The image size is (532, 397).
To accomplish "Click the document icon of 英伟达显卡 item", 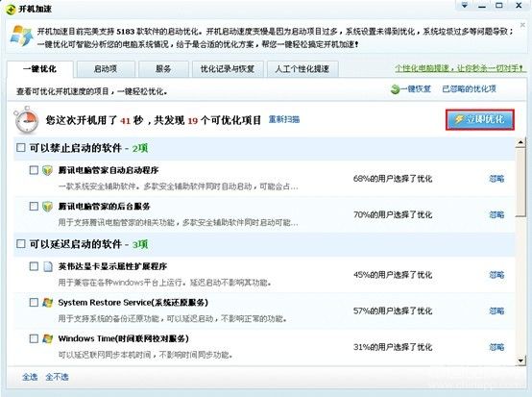I will [48, 266].
